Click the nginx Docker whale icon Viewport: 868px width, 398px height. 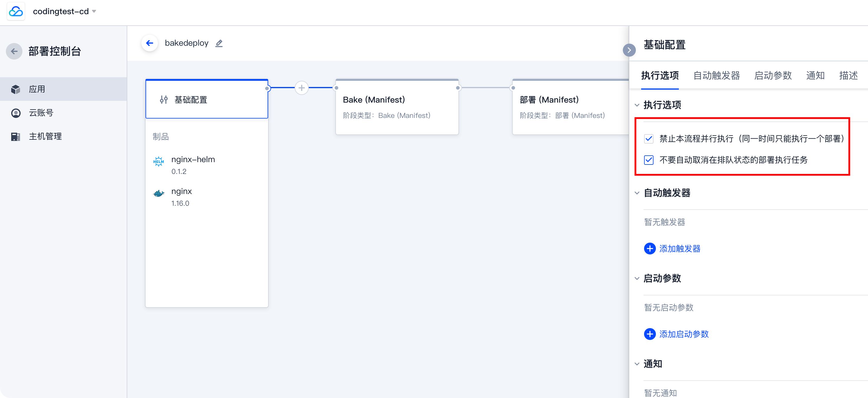[159, 193]
